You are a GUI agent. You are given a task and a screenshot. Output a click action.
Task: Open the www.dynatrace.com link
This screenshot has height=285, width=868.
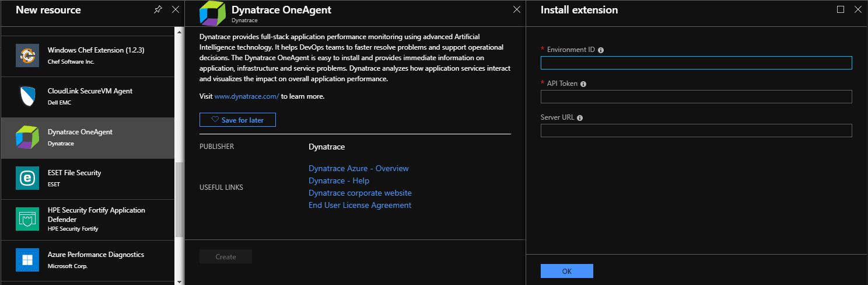(x=247, y=96)
